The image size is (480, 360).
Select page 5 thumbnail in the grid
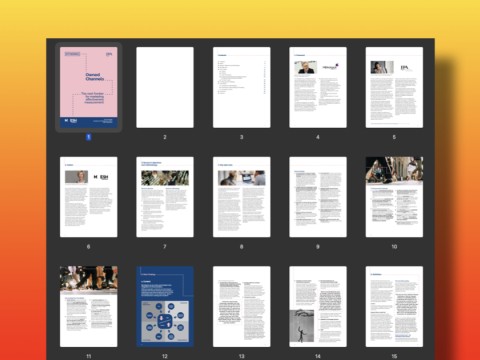394,87
